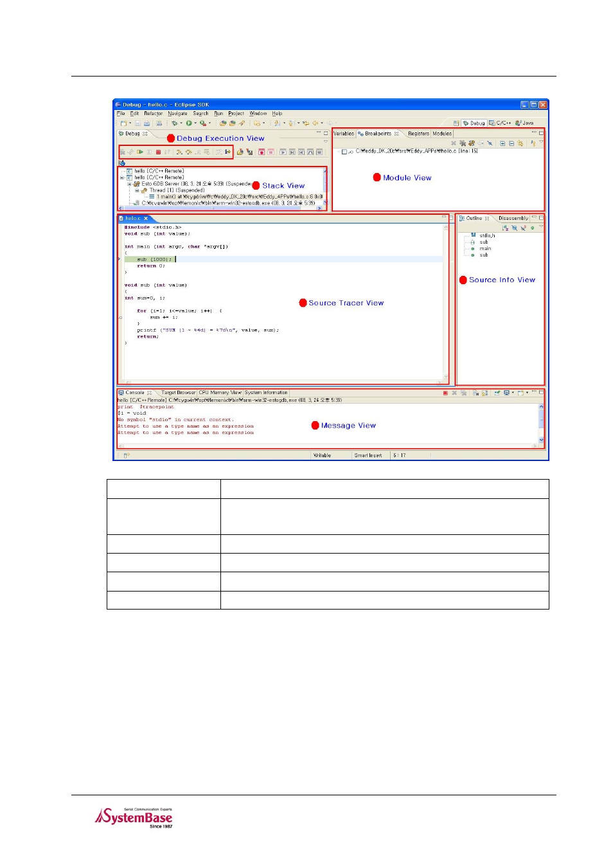Toggle the hello.c line 15 breakpoint checkbox
The width and height of the screenshot is (613, 868).
click(x=344, y=152)
